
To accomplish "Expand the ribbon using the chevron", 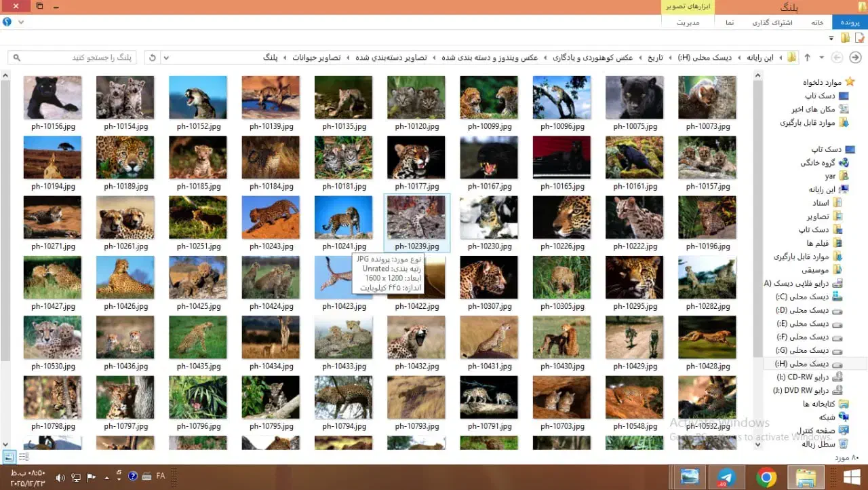I will pyautogui.click(x=21, y=22).
